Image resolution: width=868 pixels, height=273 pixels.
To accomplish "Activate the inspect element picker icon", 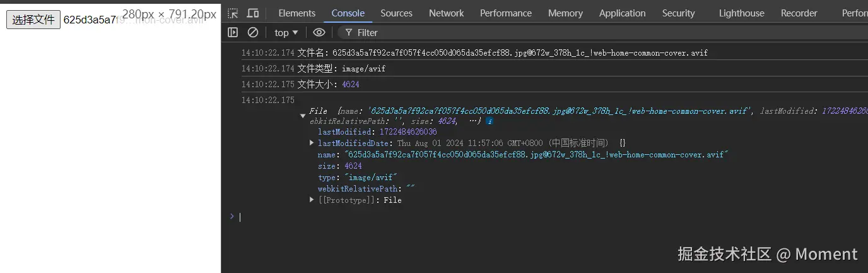I will coord(233,13).
